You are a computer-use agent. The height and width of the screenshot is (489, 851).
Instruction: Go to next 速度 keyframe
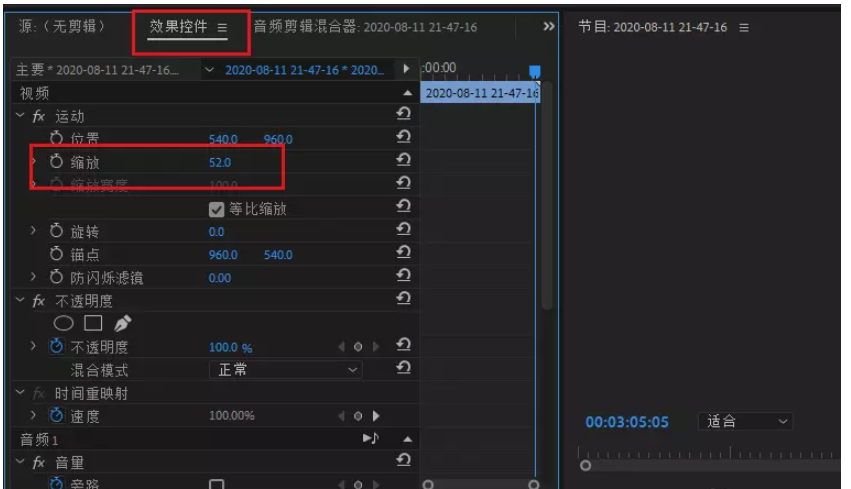click(x=376, y=416)
